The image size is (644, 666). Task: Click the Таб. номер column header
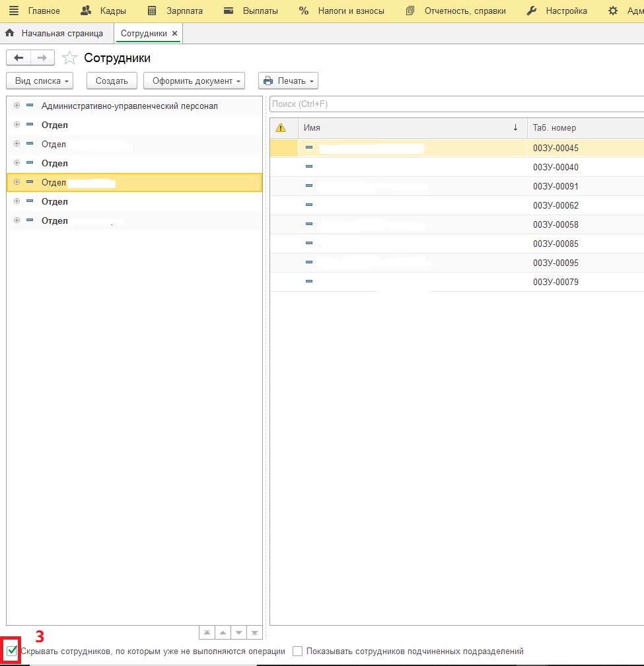tap(554, 127)
